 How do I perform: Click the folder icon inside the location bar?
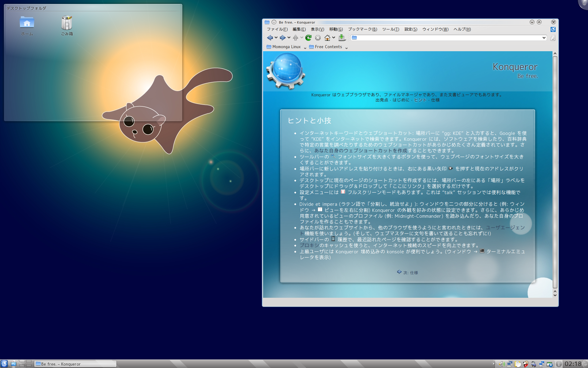pos(354,38)
